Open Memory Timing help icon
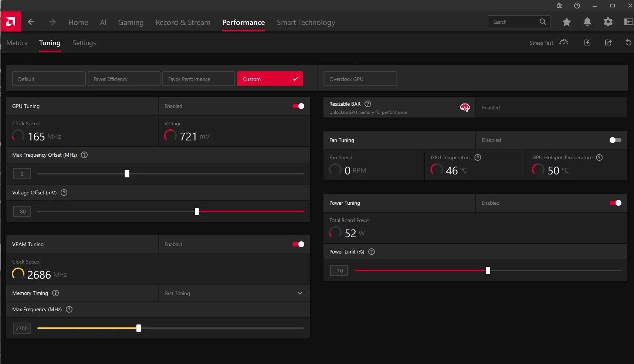 click(x=55, y=293)
